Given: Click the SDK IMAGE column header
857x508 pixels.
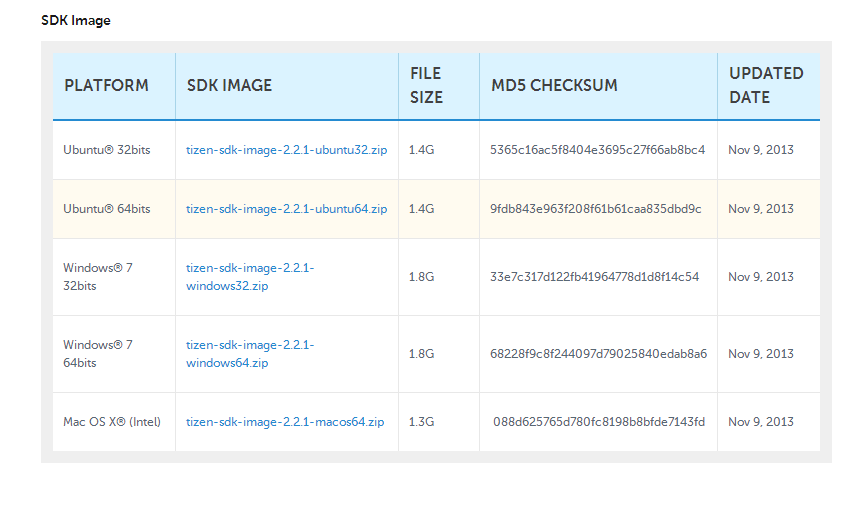Looking at the screenshot, I should tap(230, 86).
